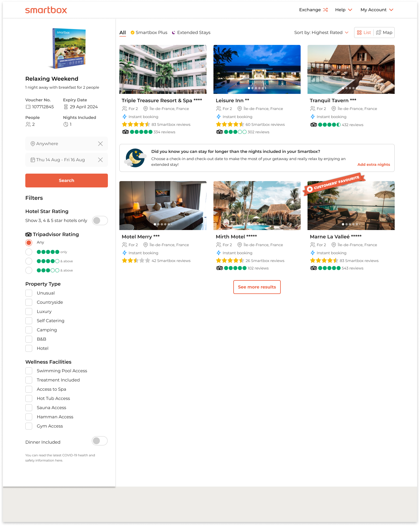Click the orange Search button
The width and height of the screenshot is (420, 526).
(66, 181)
